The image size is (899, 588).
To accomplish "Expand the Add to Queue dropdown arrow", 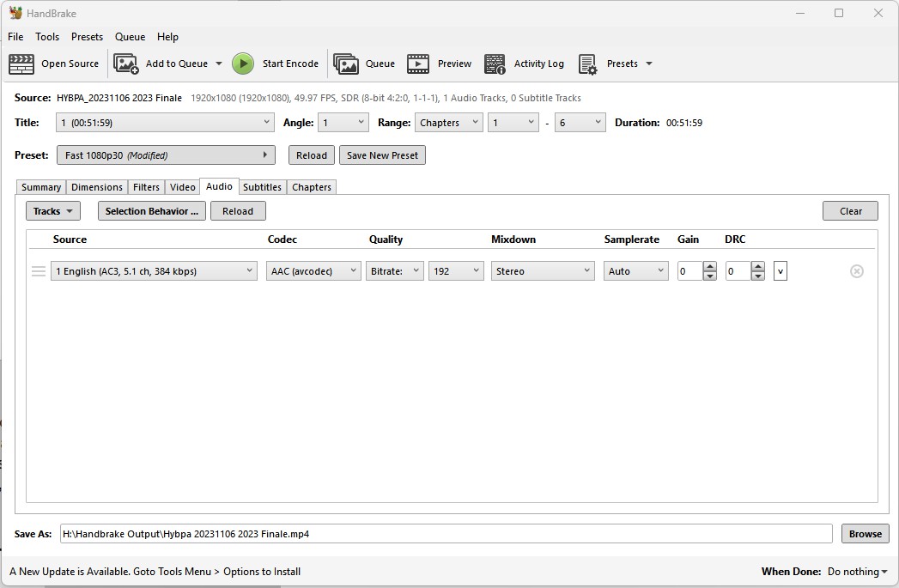I will 218,64.
